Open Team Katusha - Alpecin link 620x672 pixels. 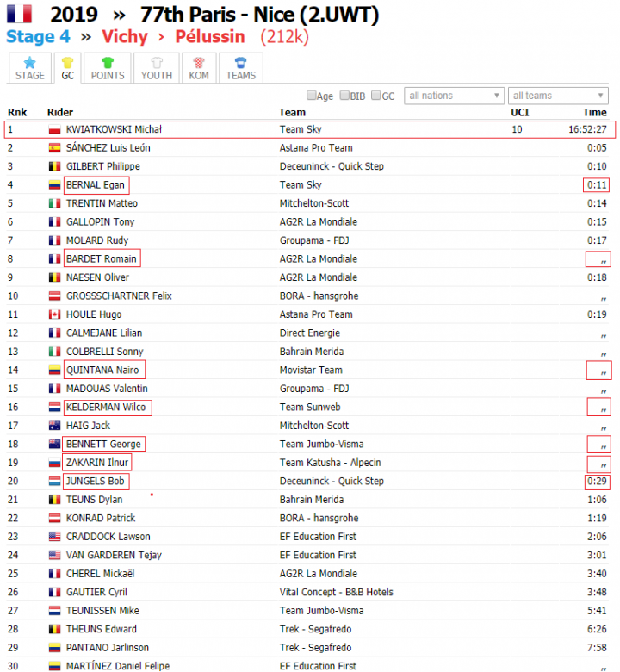(x=331, y=463)
